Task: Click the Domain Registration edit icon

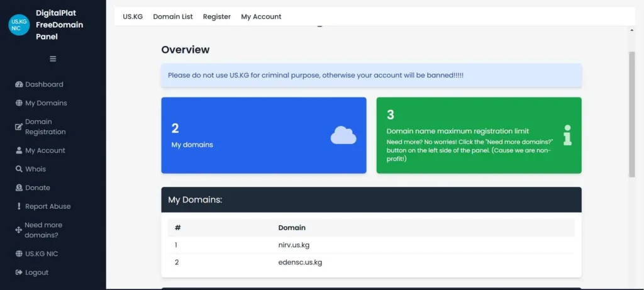Action: click(x=19, y=127)
